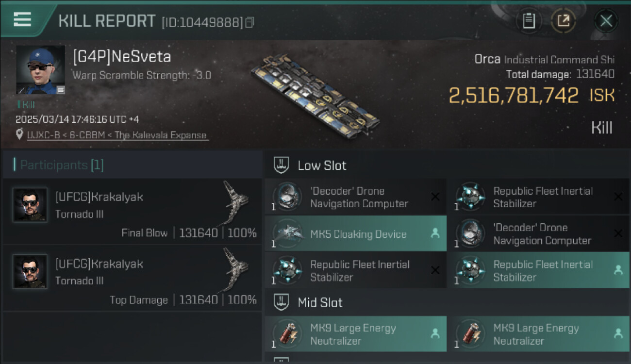Select the Participants tab
This screenshot has height=364, width=631.
[58, 165]
